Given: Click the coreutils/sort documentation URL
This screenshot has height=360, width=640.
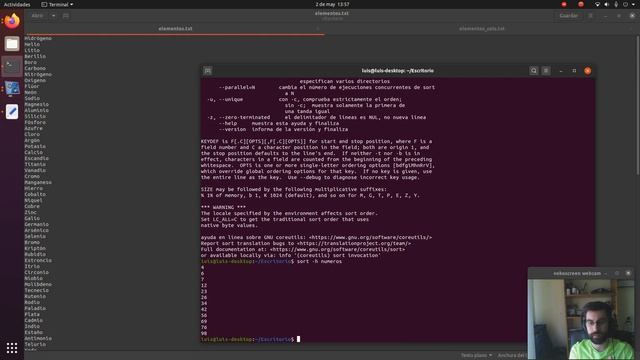Looking at the screenshot, I should [337, 249].
